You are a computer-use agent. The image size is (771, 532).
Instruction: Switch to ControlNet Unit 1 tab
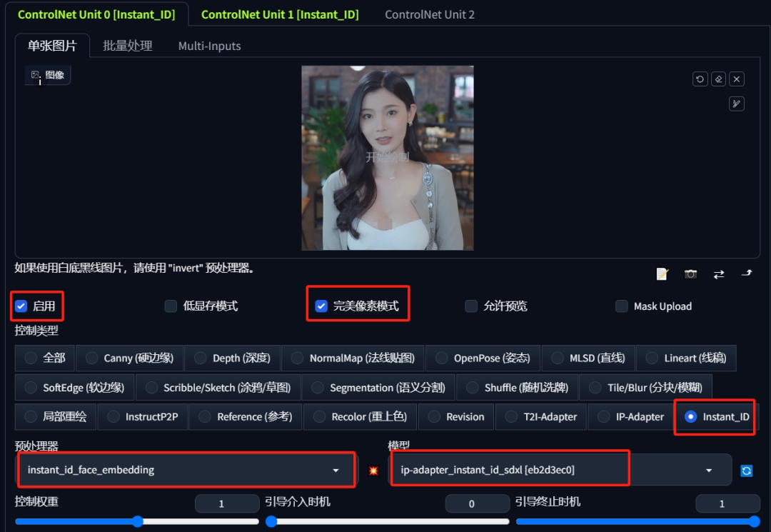click(280, 15)
